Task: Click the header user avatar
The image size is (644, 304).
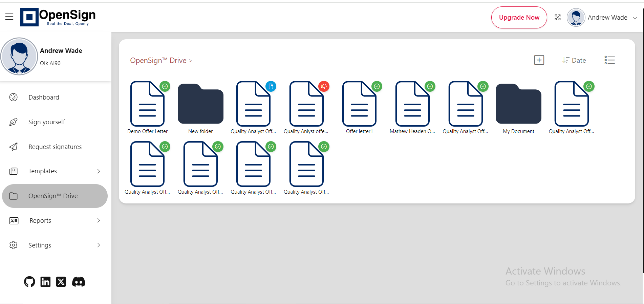Action: (x=576, y=18)
